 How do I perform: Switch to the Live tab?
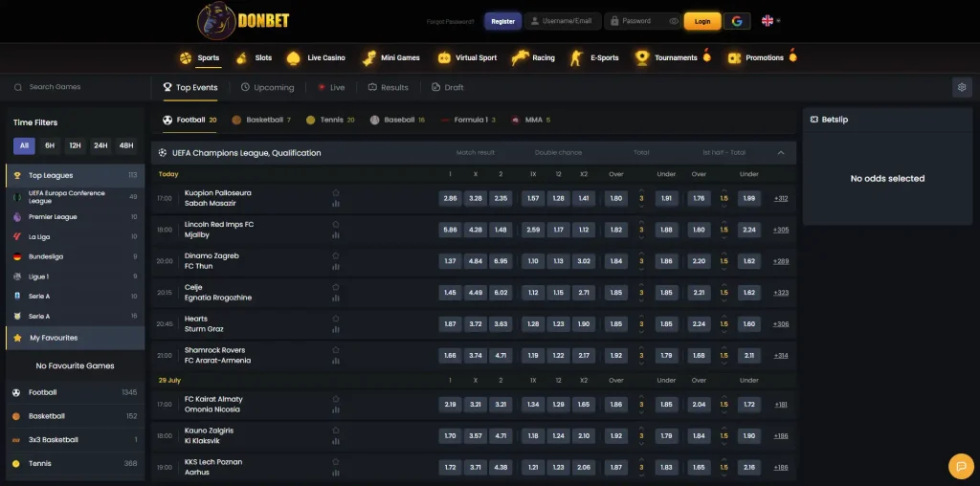pyautogui.click(x=331, y=87)
